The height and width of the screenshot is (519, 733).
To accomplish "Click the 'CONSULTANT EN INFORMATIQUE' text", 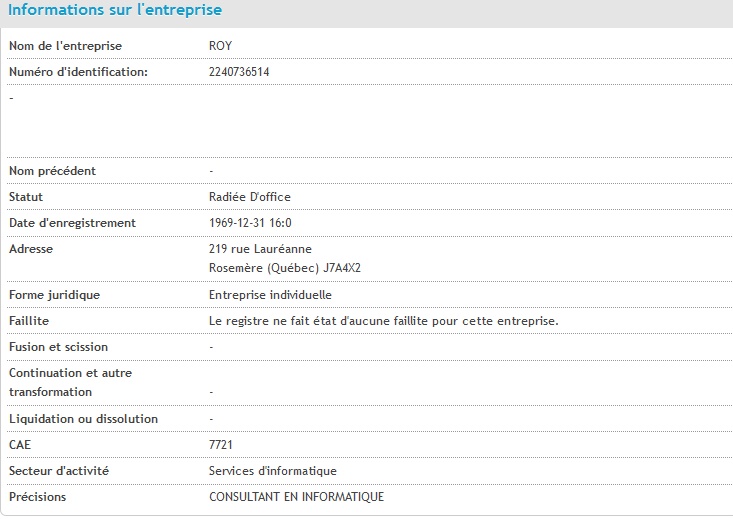I will 296,497.
